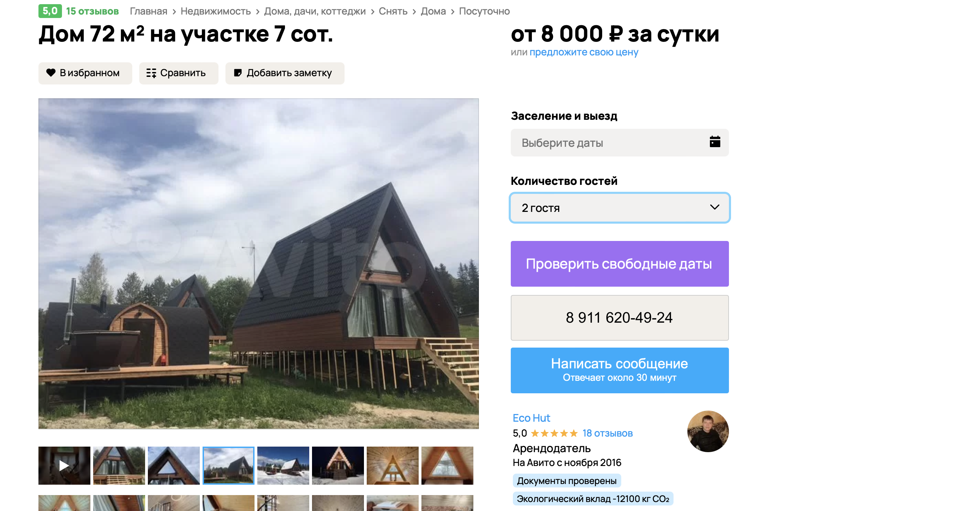Select the snowy winter house thumbnail

click(283, 465)
